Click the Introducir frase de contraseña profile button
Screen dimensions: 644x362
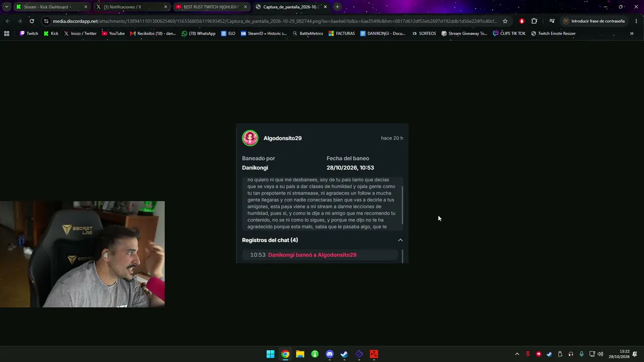point(594,21)
